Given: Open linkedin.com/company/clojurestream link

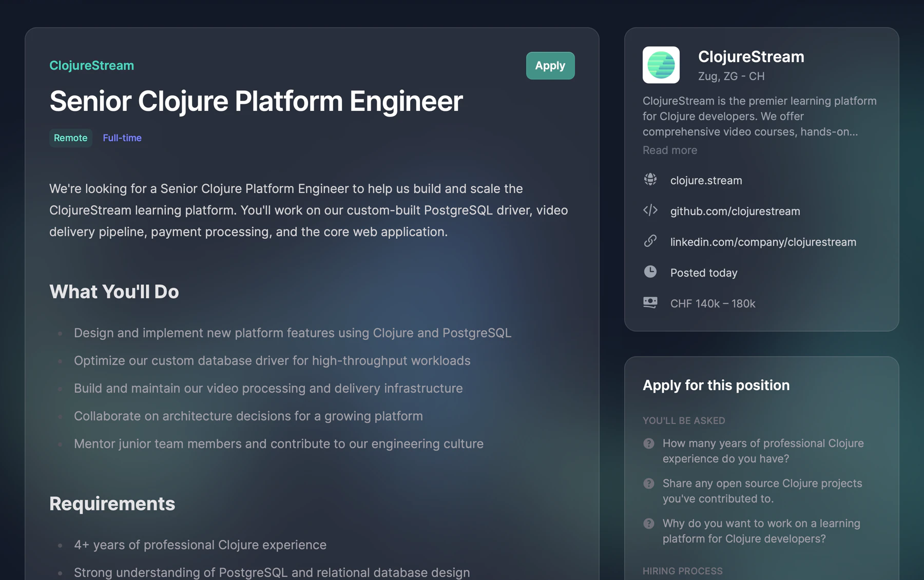Looking at the screenshot, I should tap(763, 242).
